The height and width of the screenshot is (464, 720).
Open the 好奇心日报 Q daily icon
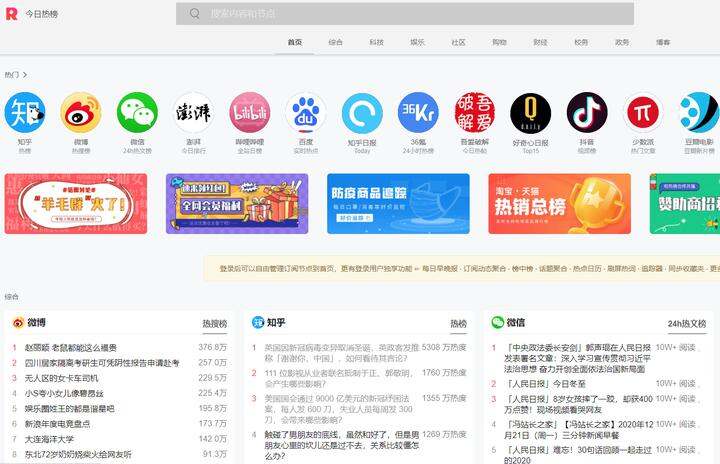(x=531, y=113)
